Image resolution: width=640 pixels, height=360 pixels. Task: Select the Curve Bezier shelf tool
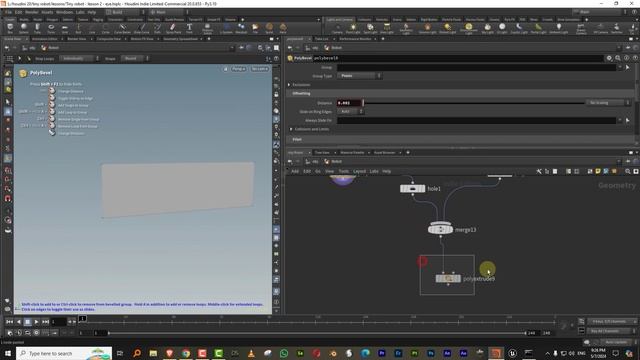[122, 28]
